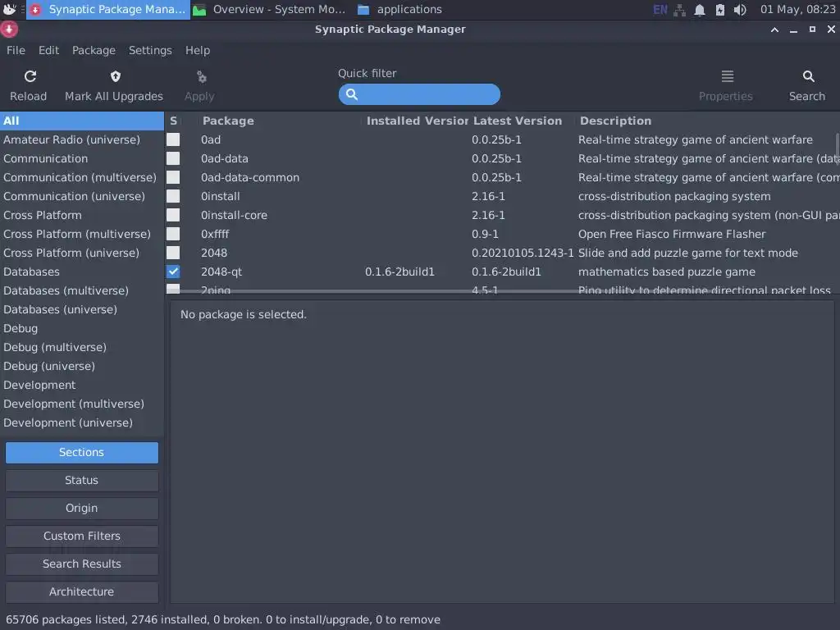Click the magnifier icon inside Quick filter
This screenshot has height=630, width=840.
(352, 94)
